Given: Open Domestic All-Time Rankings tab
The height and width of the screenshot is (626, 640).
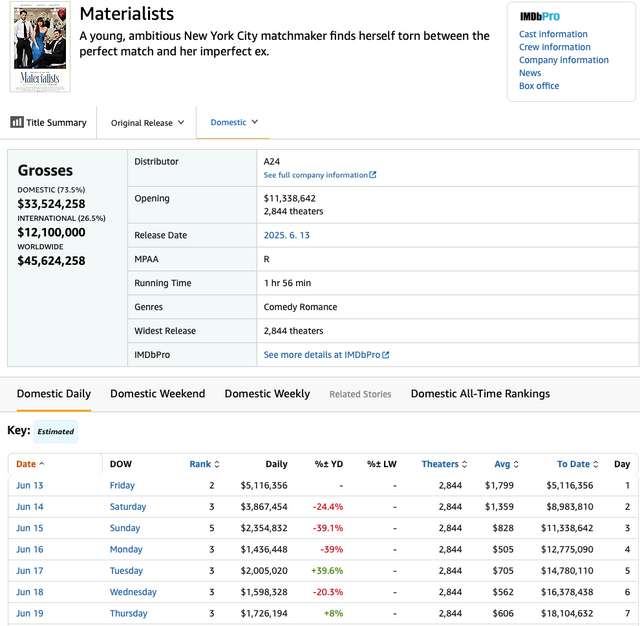Looking at the screenshot, I should [480, 394].
